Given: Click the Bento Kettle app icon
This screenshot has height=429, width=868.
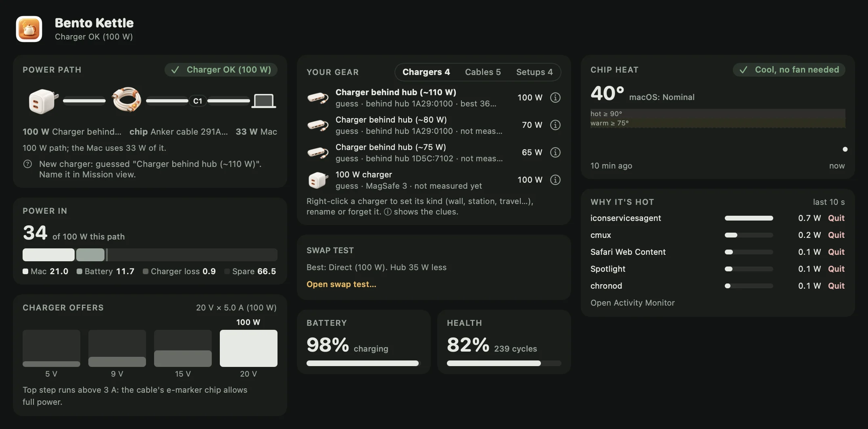Looking at the screenshot, I should coord(29,29).
